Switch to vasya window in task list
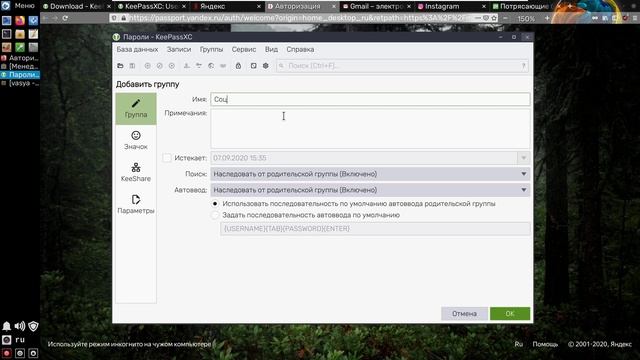 point(20,83)
